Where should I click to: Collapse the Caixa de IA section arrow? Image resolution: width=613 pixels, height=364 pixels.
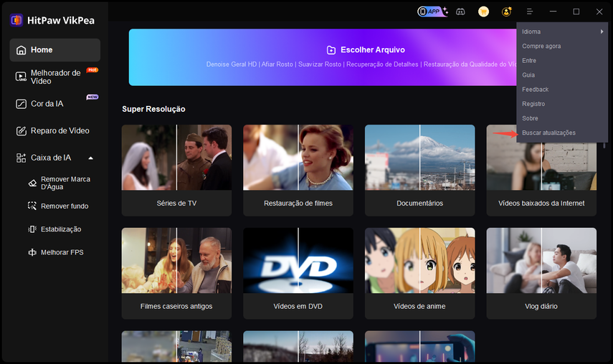click(91, 158)
